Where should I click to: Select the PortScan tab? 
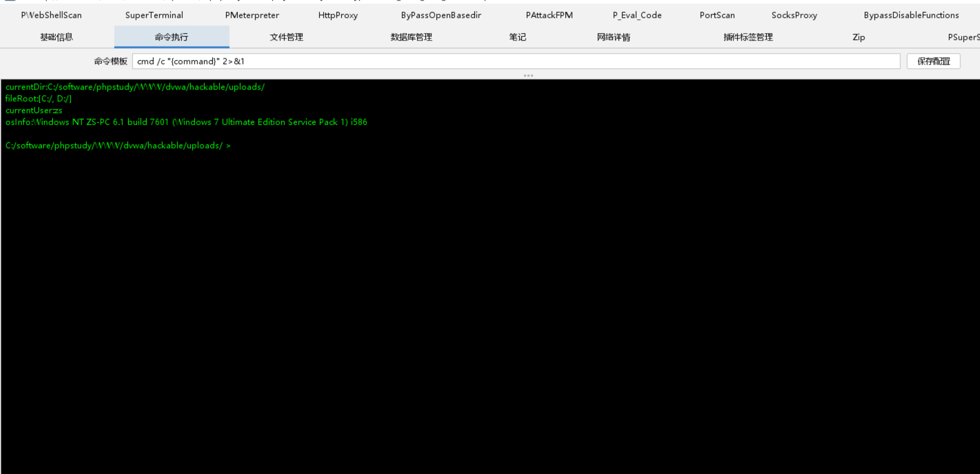pos(717,15)
